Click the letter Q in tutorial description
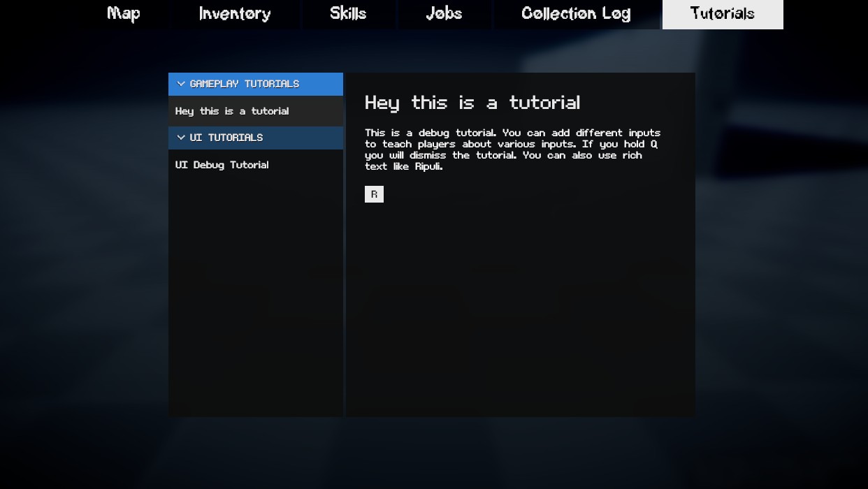Viewport: 868px width, 489px height. pyautogui.click(x=654, y=144)
